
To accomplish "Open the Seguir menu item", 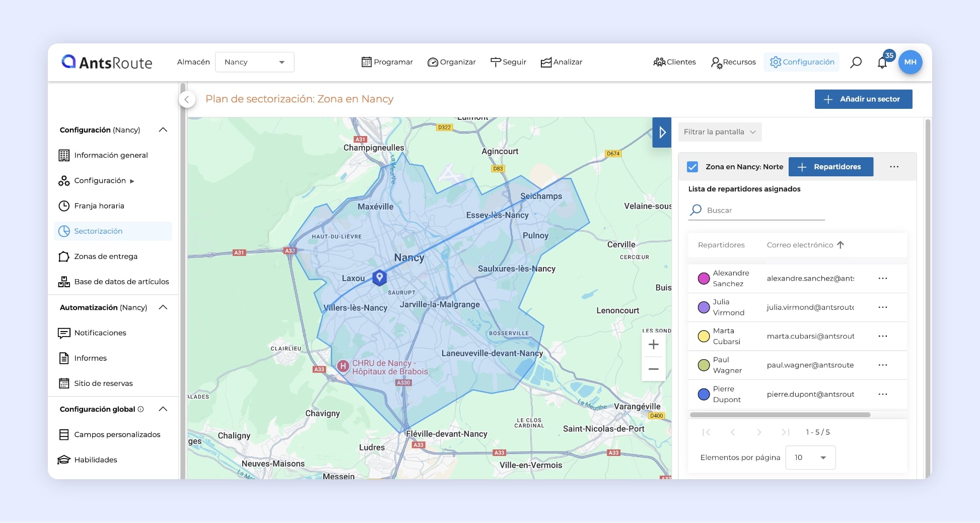I will [x=508, y=62].
